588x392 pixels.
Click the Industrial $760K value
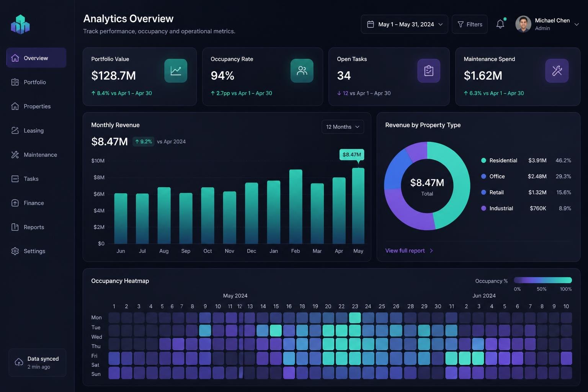(x=538, y=208)
